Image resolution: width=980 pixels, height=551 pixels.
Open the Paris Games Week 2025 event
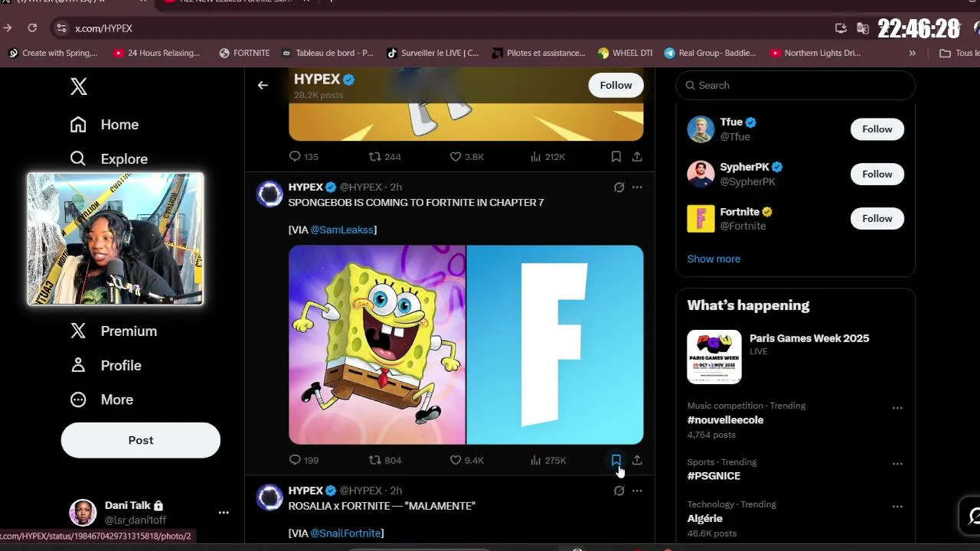[795, 357]
